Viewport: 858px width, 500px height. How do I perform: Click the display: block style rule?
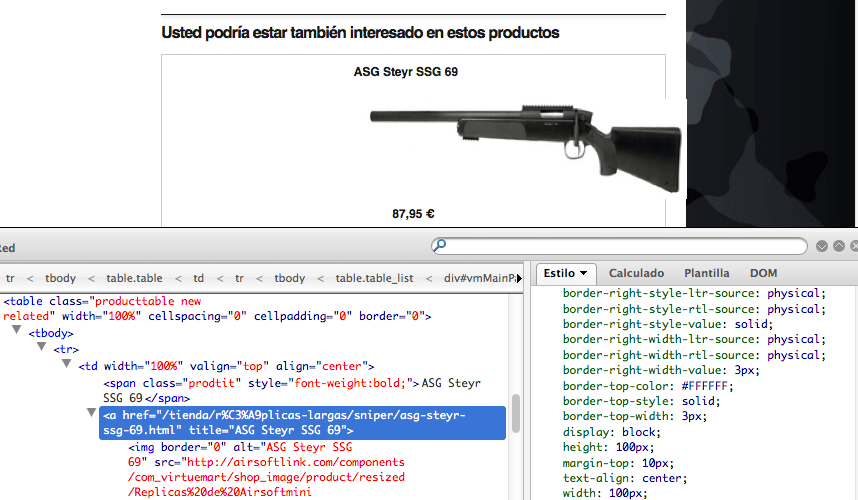click(x=612, y=432)
